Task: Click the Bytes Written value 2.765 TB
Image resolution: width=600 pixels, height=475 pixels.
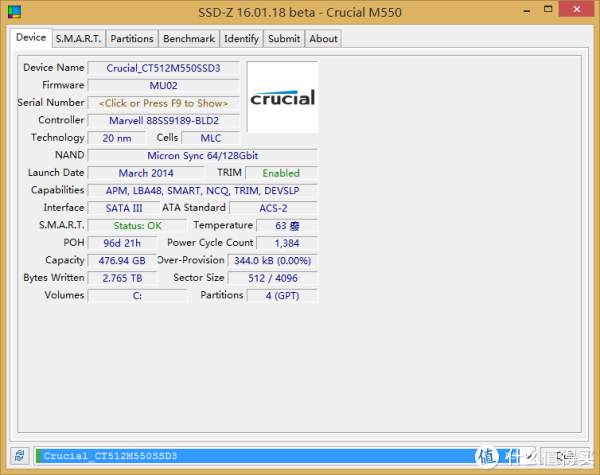Action: (122, 278)
